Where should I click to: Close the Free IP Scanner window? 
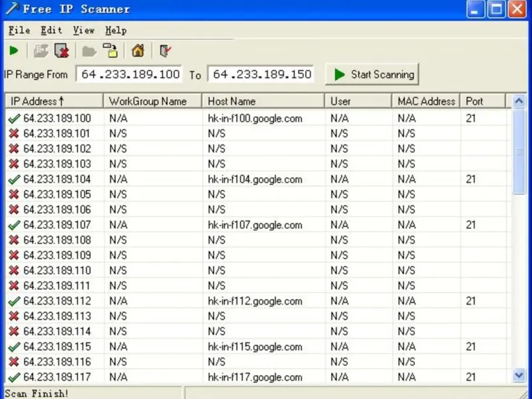coord(517,9)
